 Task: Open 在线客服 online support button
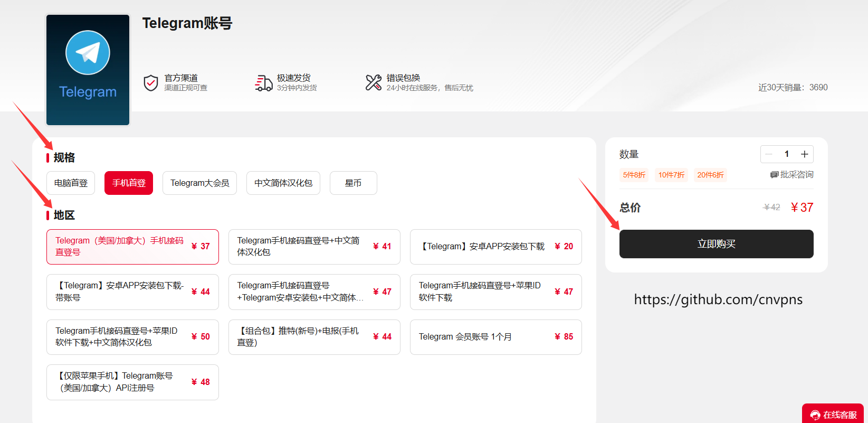point(833,415)
